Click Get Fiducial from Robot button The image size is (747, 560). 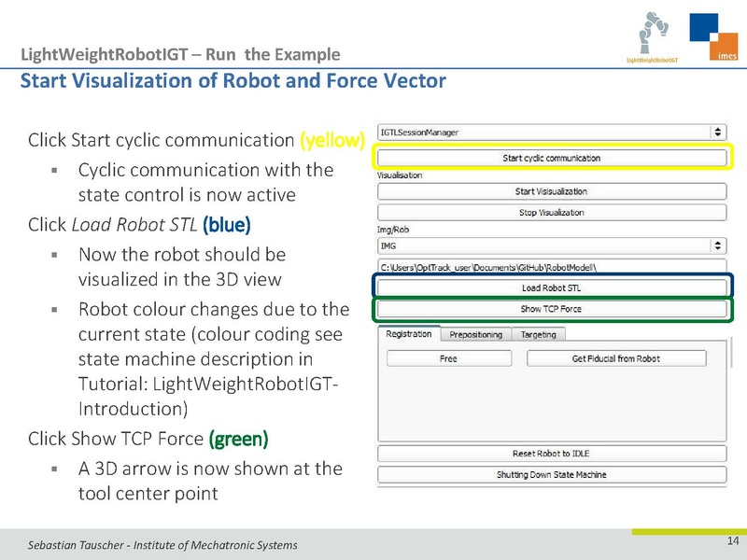point(615,358)
